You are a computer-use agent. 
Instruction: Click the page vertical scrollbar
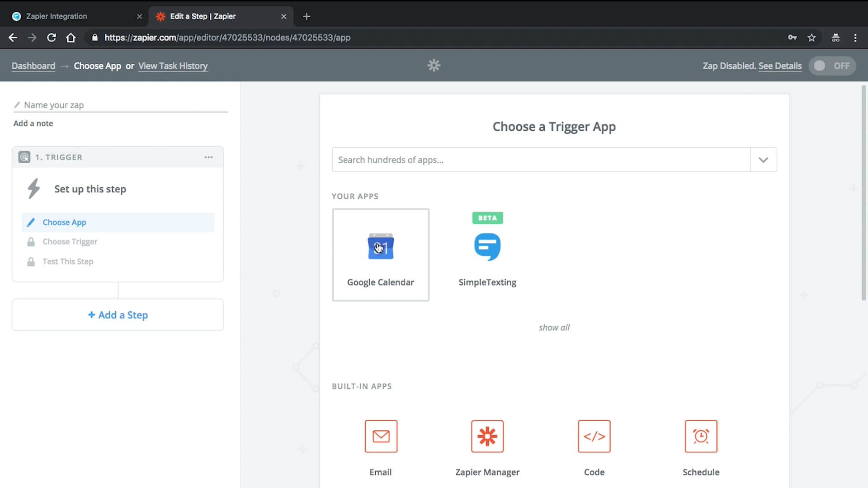[x=863, y=193]
